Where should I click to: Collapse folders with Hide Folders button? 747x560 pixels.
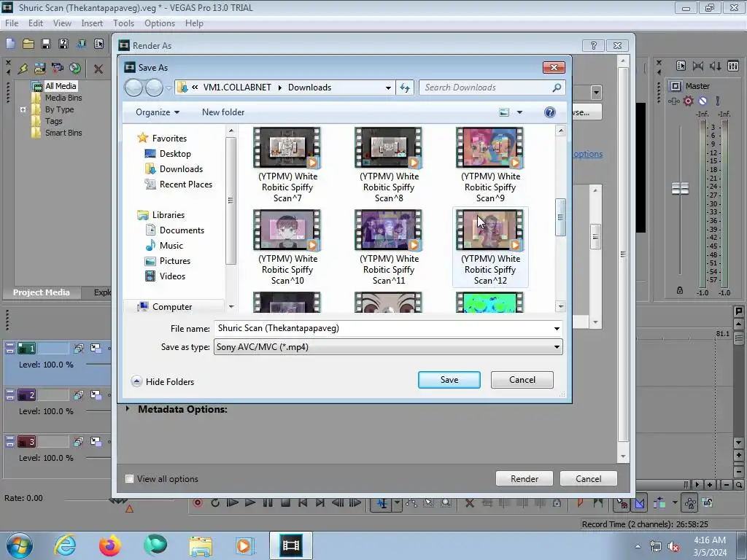click(163, 382)
